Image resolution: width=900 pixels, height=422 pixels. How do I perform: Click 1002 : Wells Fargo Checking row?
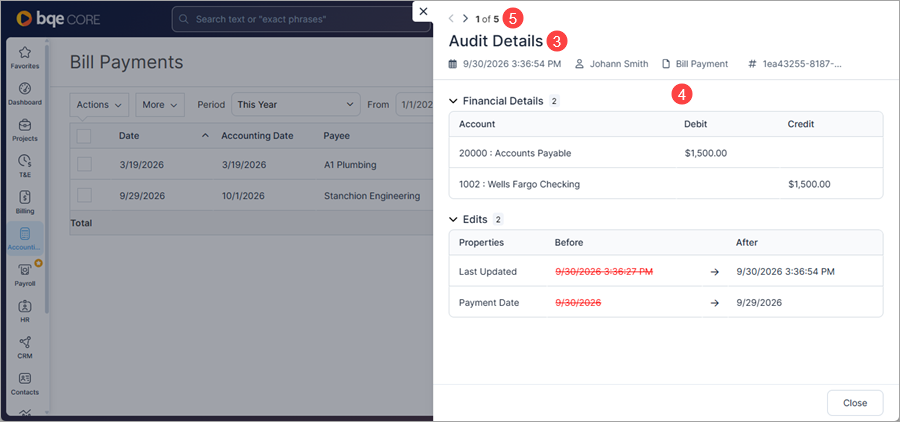coord(666,184)
